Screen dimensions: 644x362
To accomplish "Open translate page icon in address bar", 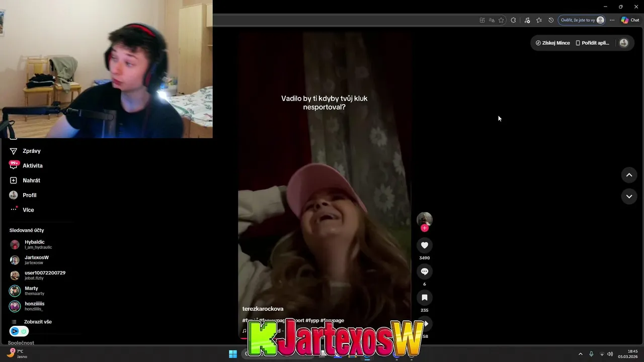I will tap(492, 20).
